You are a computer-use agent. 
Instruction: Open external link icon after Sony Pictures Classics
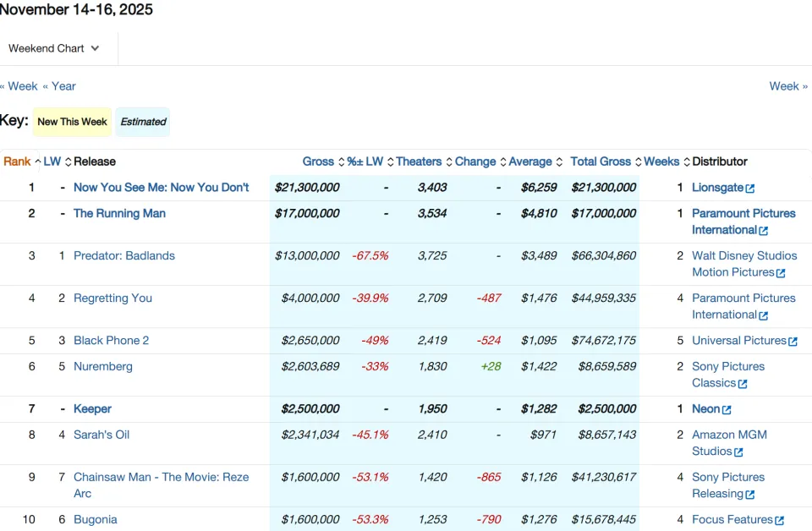pyautogui.click(x=743, y=384)
